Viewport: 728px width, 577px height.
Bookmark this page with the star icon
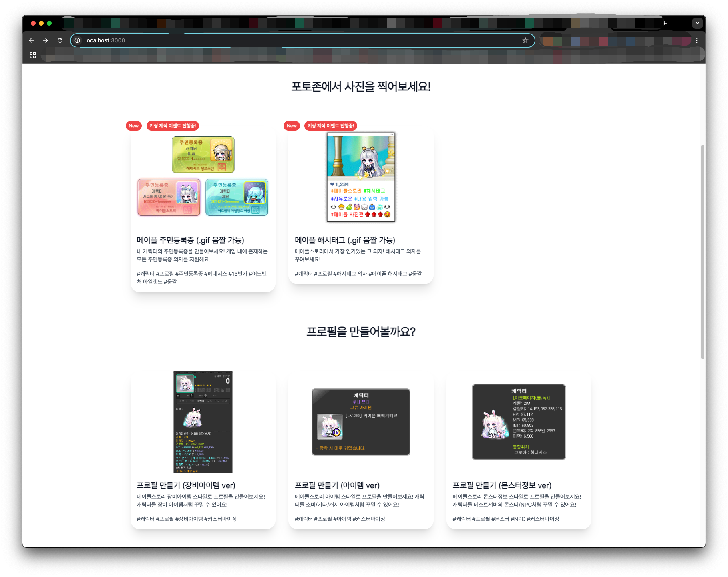[x=525, y=40]
